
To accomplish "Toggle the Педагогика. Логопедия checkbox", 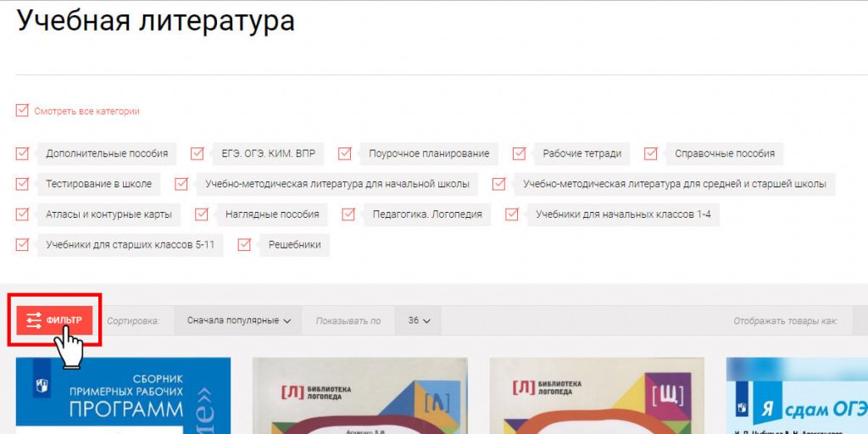I will coord(348,214).
